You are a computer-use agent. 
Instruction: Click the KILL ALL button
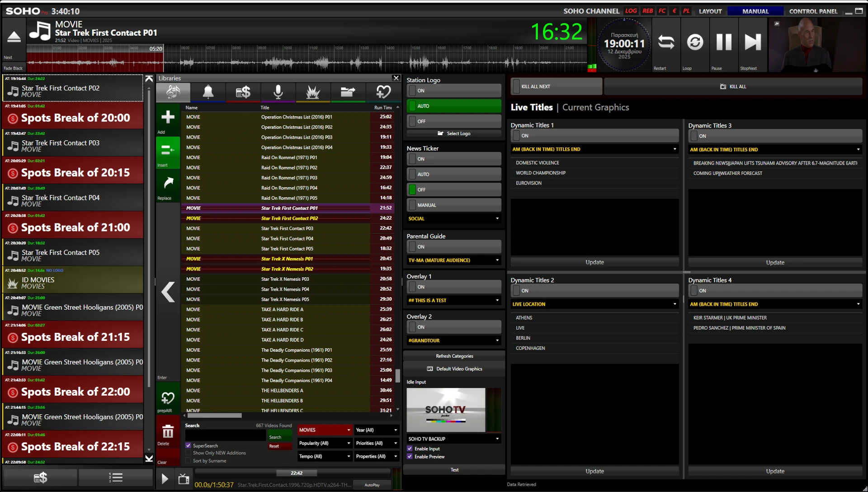(x=733, y=86)
